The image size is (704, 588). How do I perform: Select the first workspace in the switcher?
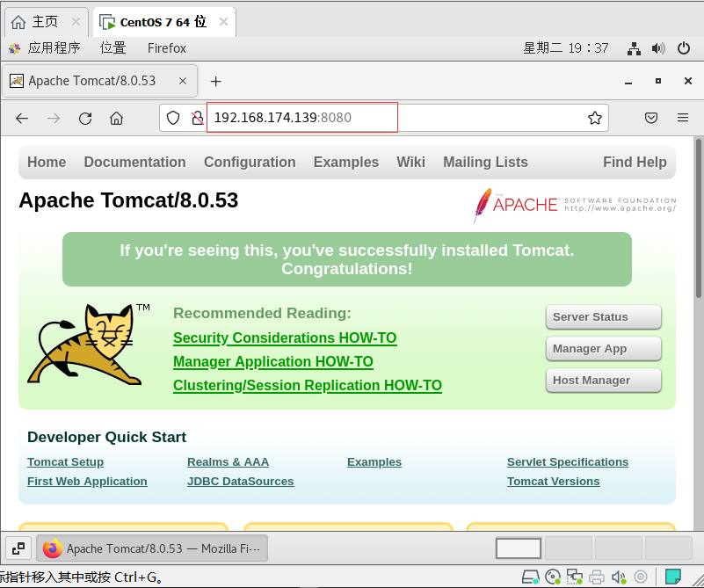pos(519,548)
